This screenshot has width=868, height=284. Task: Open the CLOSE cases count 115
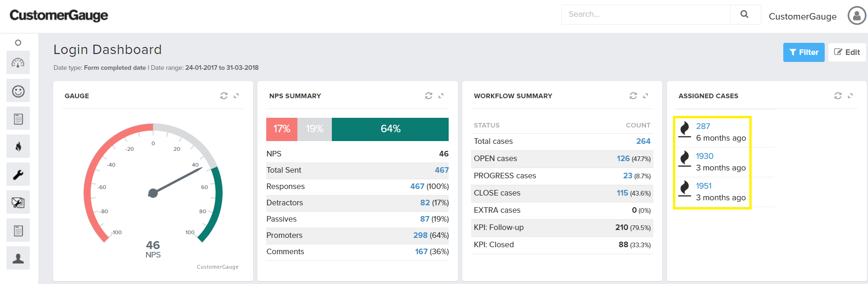pos(622,193)
